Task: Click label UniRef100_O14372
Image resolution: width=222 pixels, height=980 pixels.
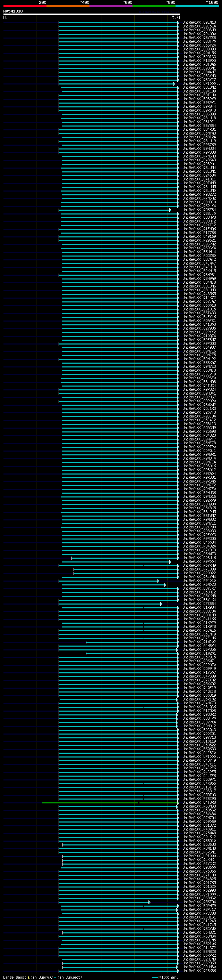Action: pyautogui.click(x=199, y=948)
